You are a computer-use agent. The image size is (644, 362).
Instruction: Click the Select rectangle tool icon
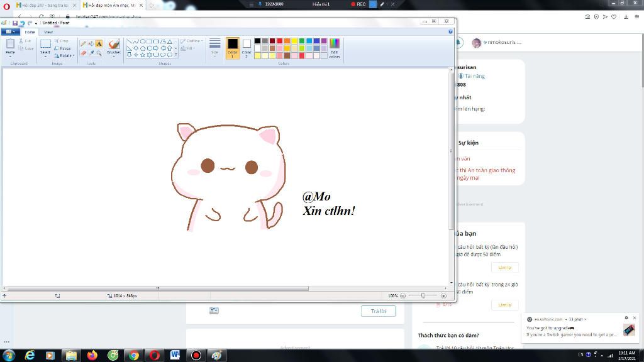(45, 43)
